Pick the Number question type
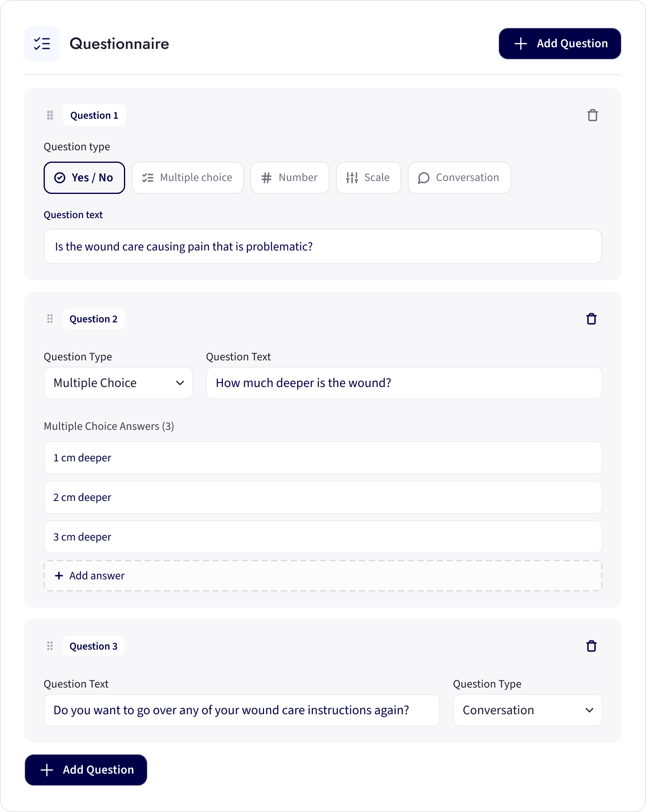646x812 pixels. click(290, 178)
